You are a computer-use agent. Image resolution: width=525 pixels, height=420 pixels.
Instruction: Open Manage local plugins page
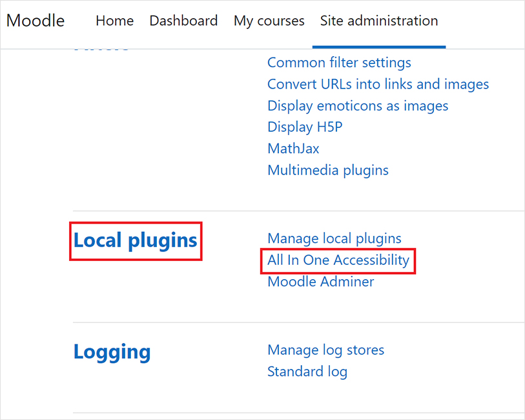(335, 238)
